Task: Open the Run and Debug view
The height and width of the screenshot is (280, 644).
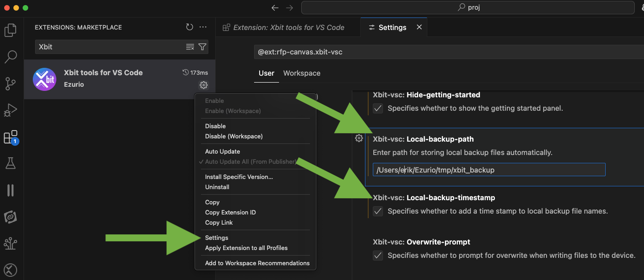Action: [10, 111]
